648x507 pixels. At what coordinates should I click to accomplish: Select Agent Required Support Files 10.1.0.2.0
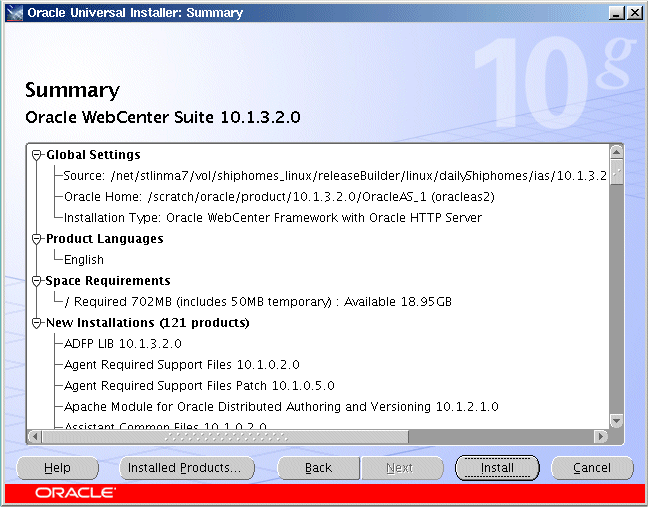(182, 365)
